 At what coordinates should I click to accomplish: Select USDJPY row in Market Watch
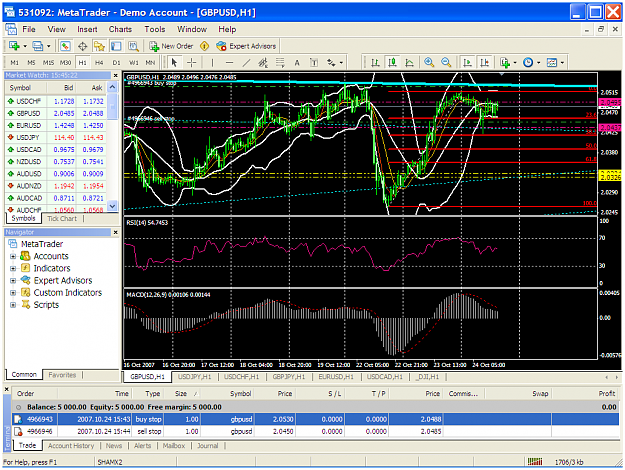[x=56, y=138]
